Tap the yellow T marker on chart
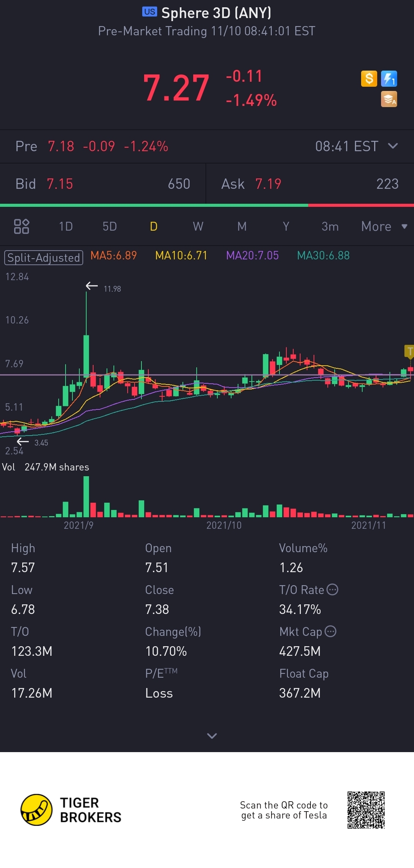Screen dimensions: 414x868 (x=409, y=351)
